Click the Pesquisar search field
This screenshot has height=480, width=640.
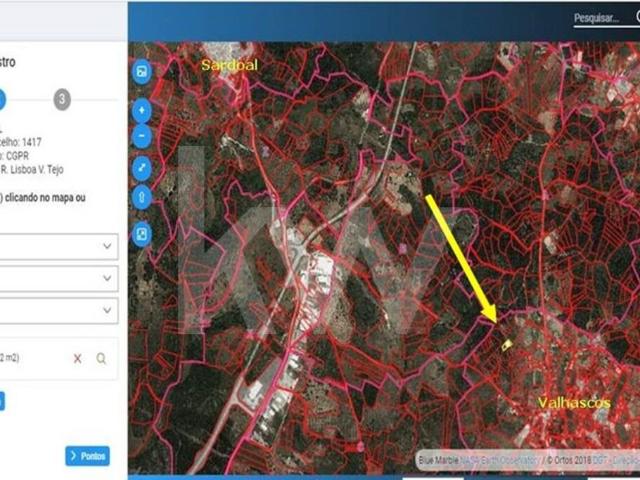pos(596,19)
